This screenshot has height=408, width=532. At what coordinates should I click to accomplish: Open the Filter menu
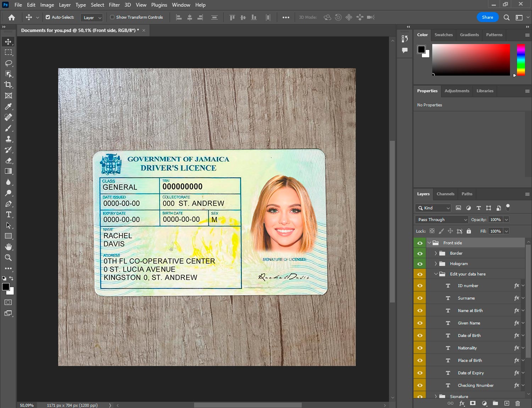114,5
